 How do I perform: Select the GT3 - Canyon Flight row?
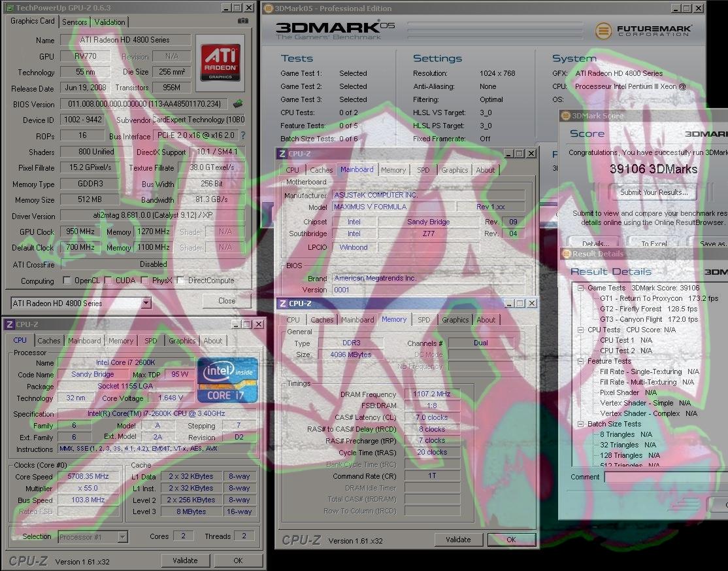[649, 319]
